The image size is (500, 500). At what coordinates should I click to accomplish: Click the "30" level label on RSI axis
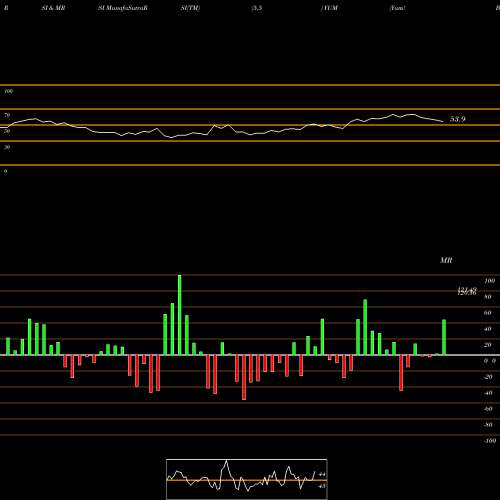click(7, 147)
